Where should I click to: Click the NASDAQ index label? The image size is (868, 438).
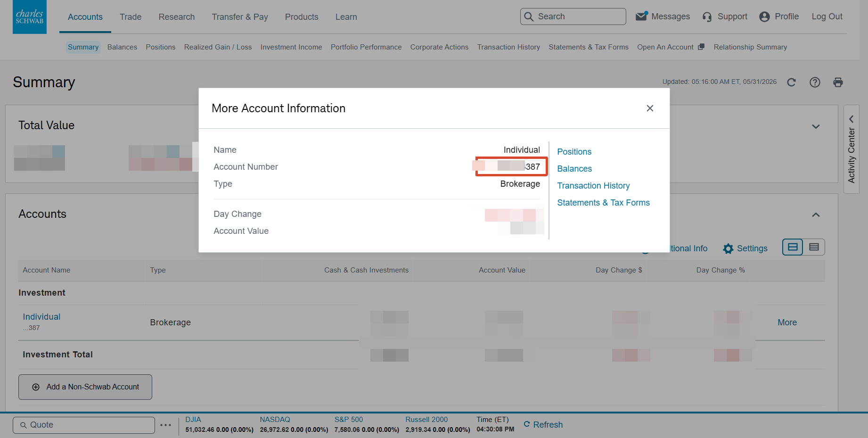(275, 420)
